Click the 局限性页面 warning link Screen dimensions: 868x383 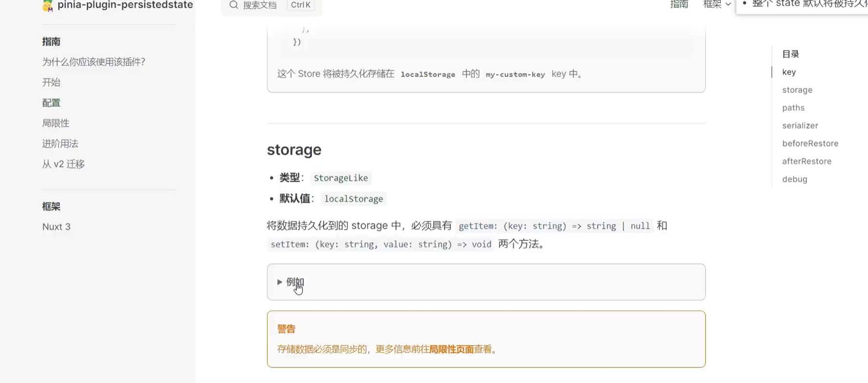coord(451,349)
